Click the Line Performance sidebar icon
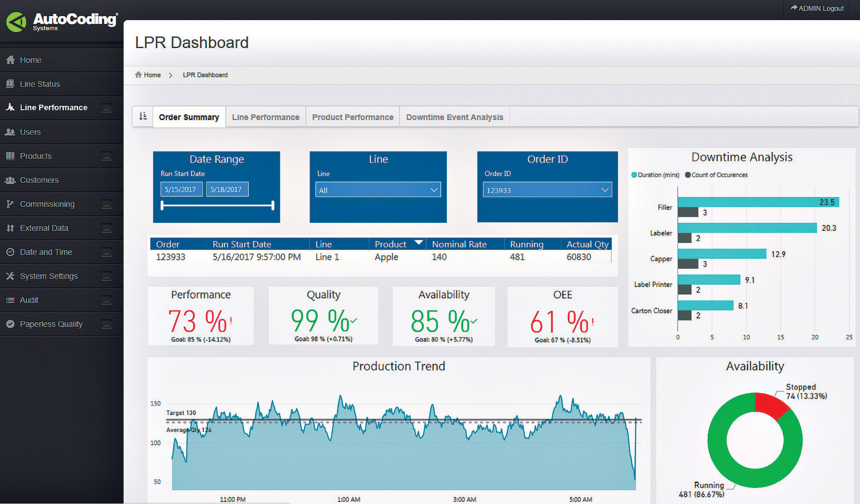Viewport: 860px width, 504px height. (10, 107)
